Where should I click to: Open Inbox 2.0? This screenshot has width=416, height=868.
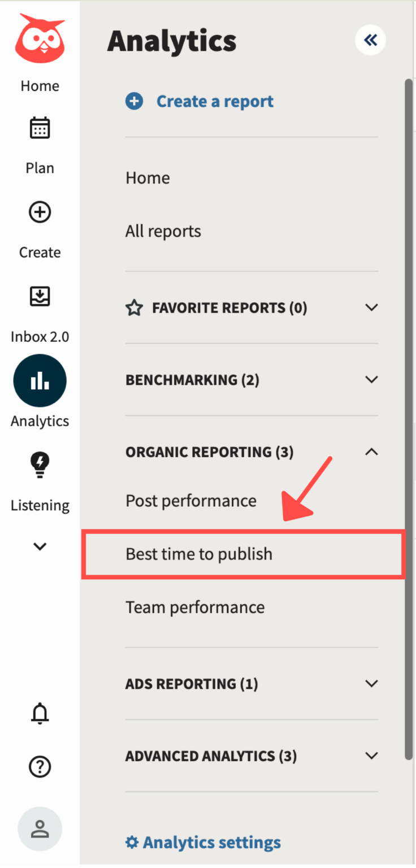coord(40,296)
